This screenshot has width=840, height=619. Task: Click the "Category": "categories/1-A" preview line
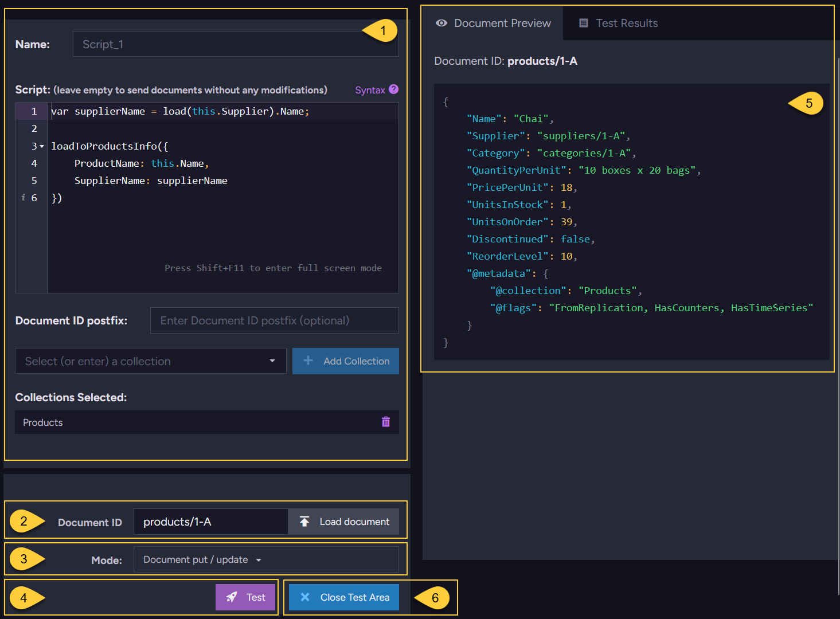tap(551, 153)
